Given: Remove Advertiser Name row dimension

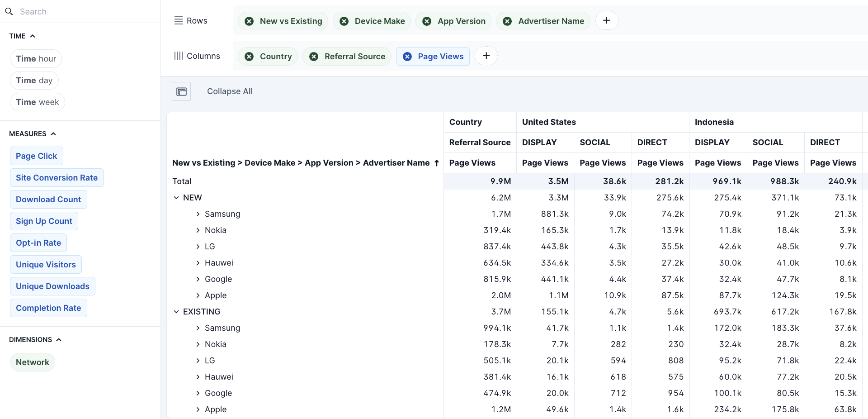Looking at the screenshot, I should 507,21.
